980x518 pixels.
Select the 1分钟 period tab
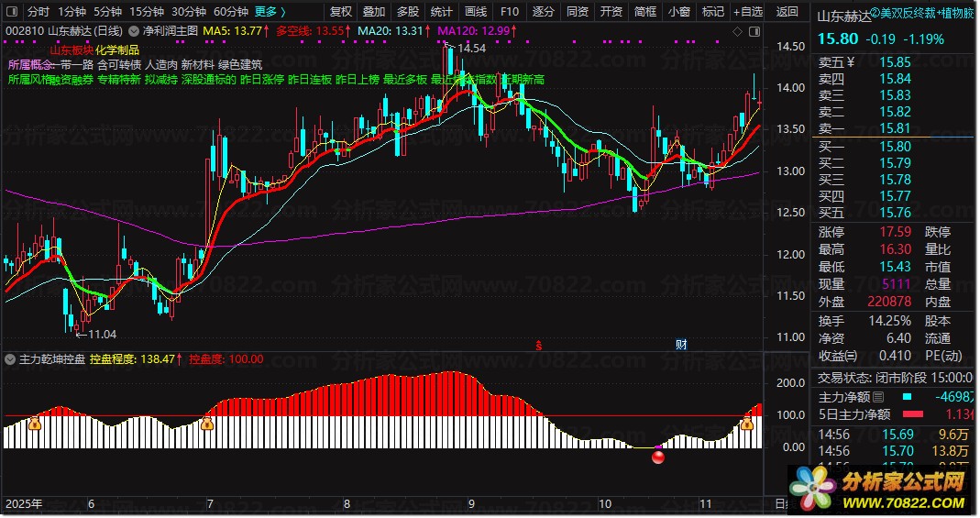72,11
